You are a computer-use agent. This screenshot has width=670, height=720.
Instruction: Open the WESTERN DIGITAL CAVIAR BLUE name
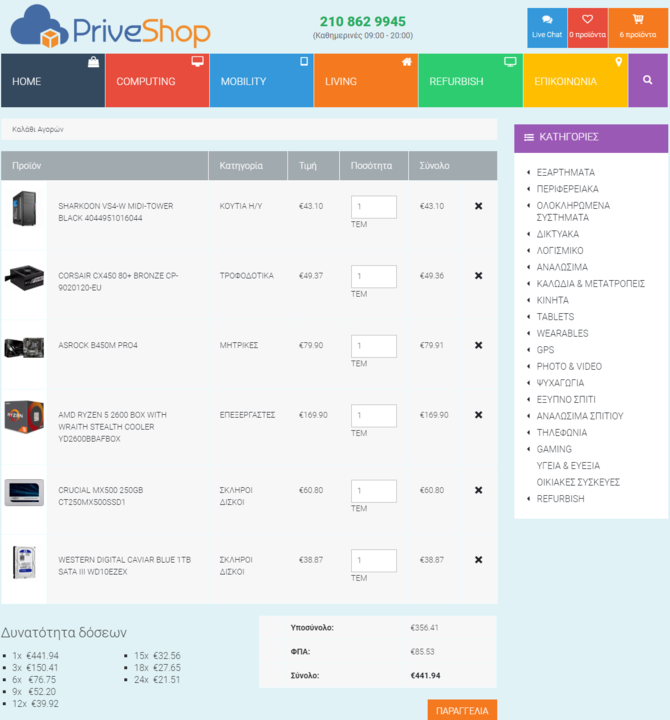(124, 566)
